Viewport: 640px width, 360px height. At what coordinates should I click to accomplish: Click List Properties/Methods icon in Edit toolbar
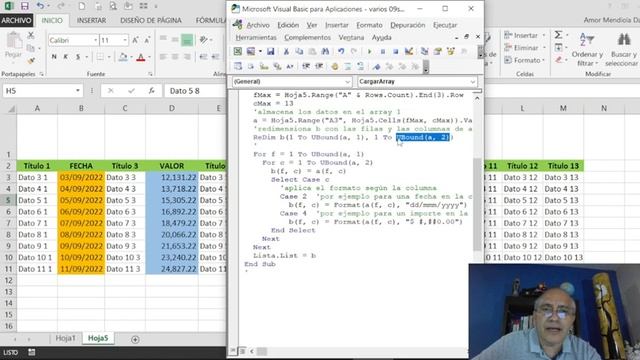[238, 67]
